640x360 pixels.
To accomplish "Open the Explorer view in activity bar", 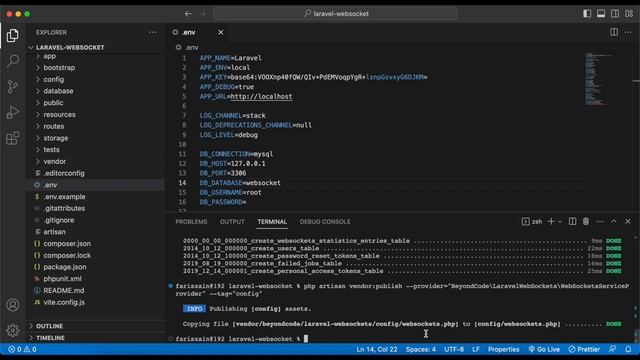I will [x=13, y=36].
